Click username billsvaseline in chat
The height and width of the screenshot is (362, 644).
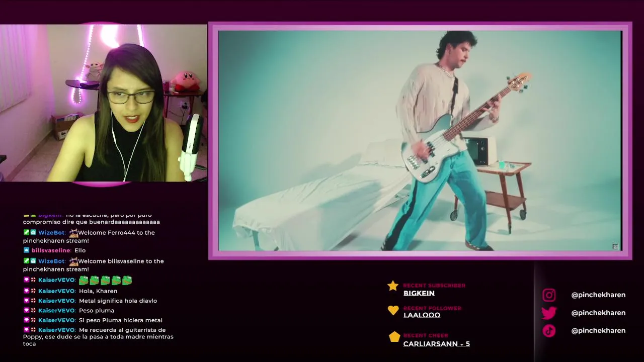[x=51, y=250]
